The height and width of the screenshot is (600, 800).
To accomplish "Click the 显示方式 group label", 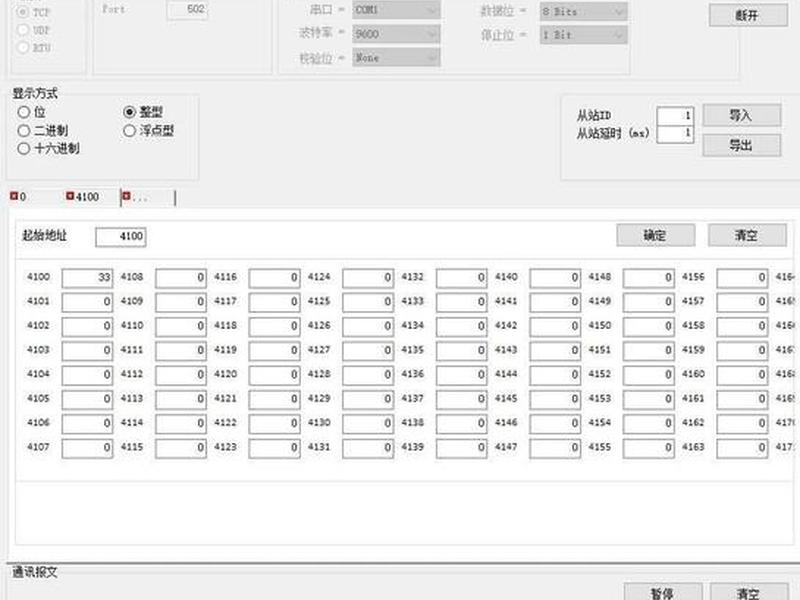I will point(35,93).
